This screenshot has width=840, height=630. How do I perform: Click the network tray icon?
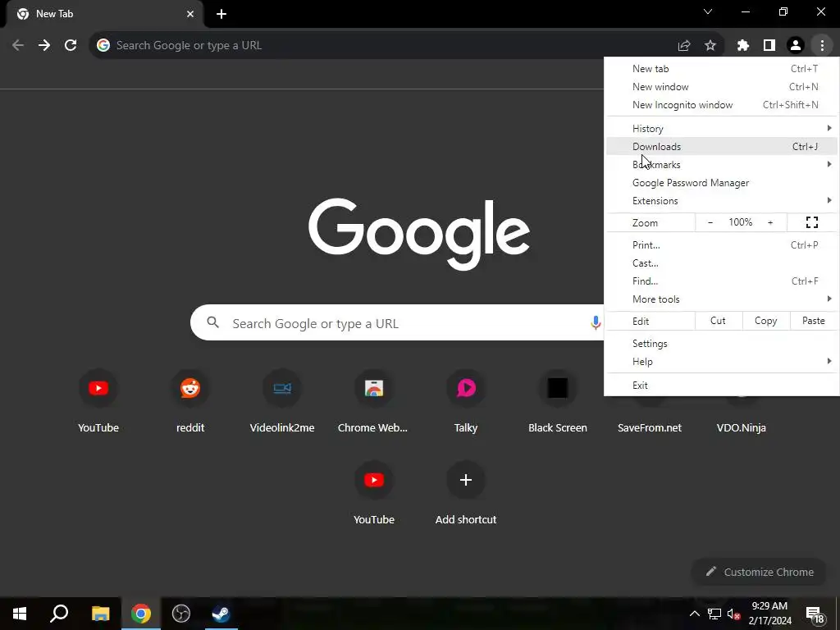point(714,614)
